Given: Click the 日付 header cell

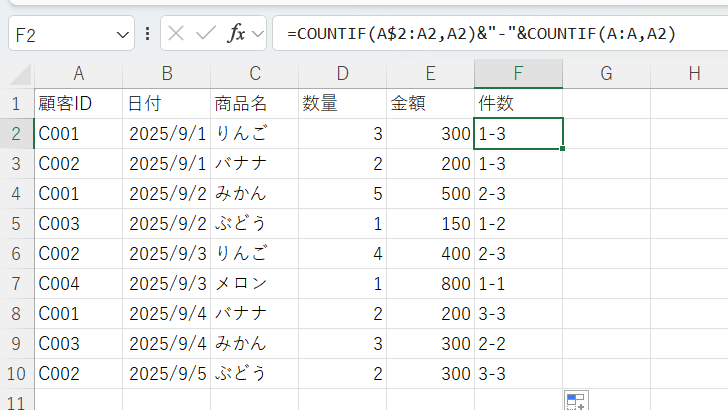Looking at the screenshot, I should pyautogui.click(x=167, y=104).
